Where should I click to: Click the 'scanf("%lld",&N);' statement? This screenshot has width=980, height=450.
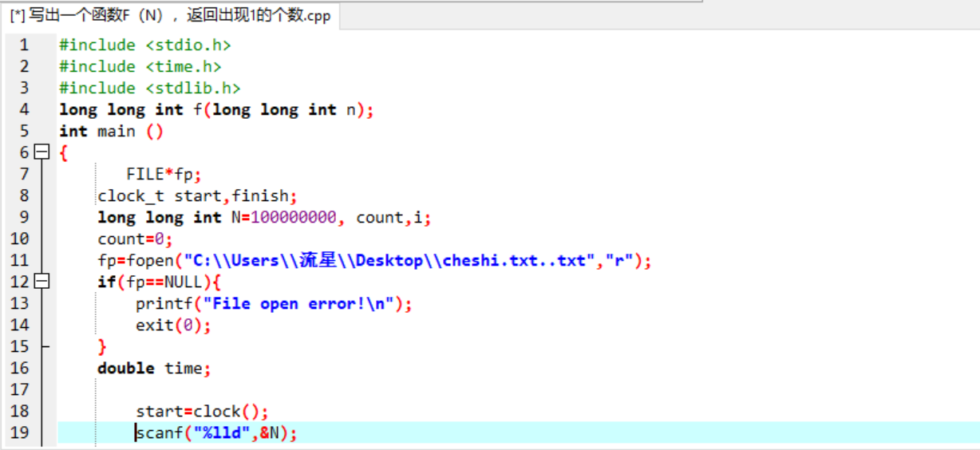tap(216, 432)
